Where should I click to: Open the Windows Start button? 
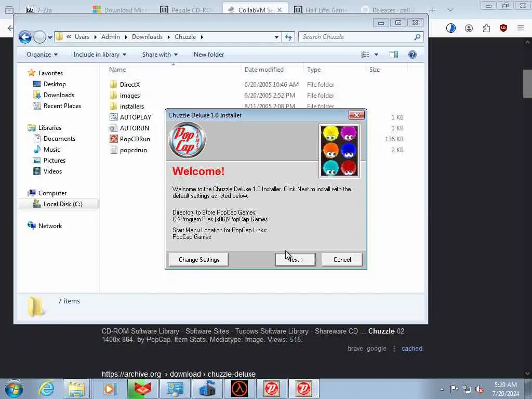14,389
